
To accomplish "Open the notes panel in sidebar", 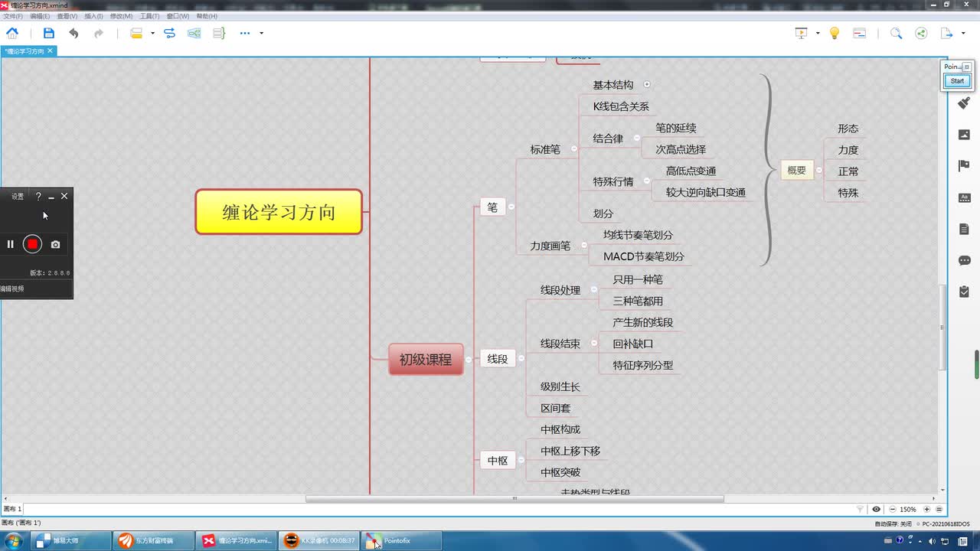I will point(964,229).
